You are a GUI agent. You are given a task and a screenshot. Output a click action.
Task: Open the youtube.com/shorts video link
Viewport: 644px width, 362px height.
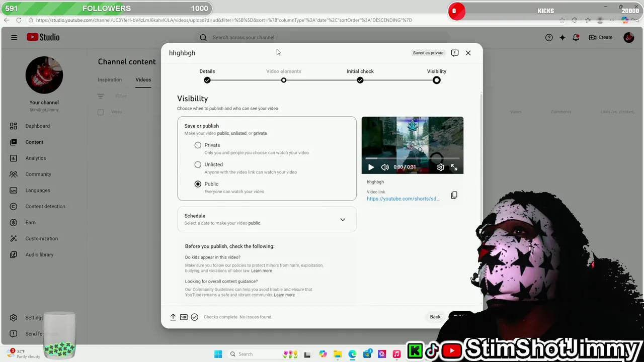tap(403, 199)
